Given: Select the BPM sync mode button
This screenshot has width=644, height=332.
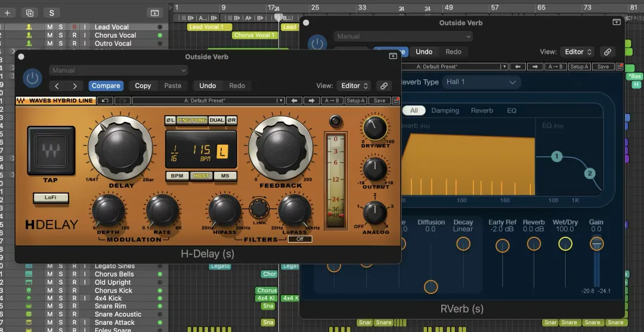Looking at the screenshot, I should tap(177, 176).
